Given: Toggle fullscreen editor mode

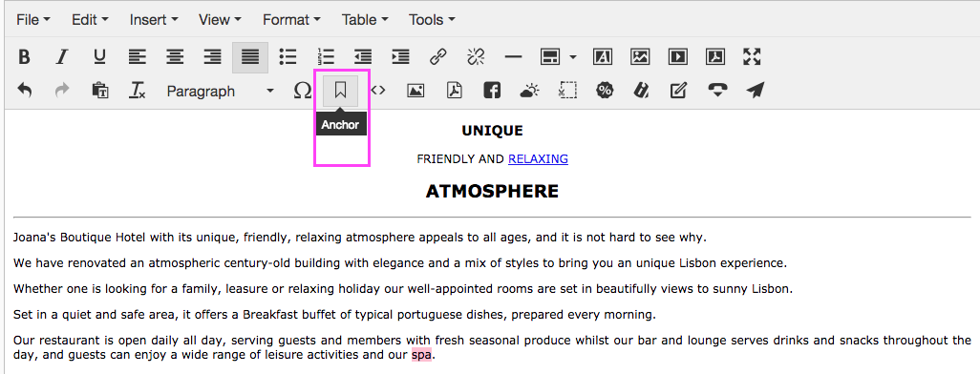Looking at the screenshot, I should tap(752, 57).
